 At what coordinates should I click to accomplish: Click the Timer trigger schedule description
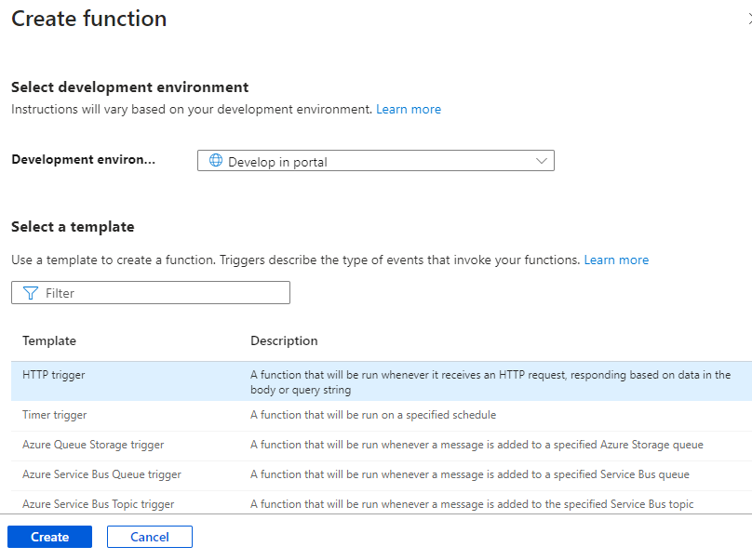(372, 415)
